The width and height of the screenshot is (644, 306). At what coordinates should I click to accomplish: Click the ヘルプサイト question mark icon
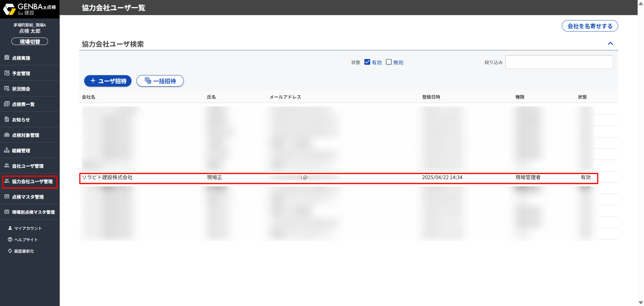10,240
